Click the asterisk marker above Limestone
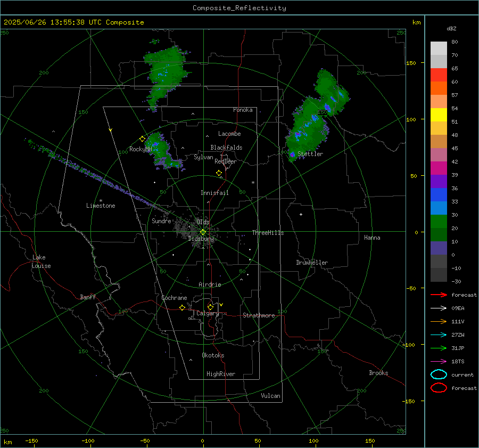The width and height of the screenshot is (479, 448). pos(101,201)
